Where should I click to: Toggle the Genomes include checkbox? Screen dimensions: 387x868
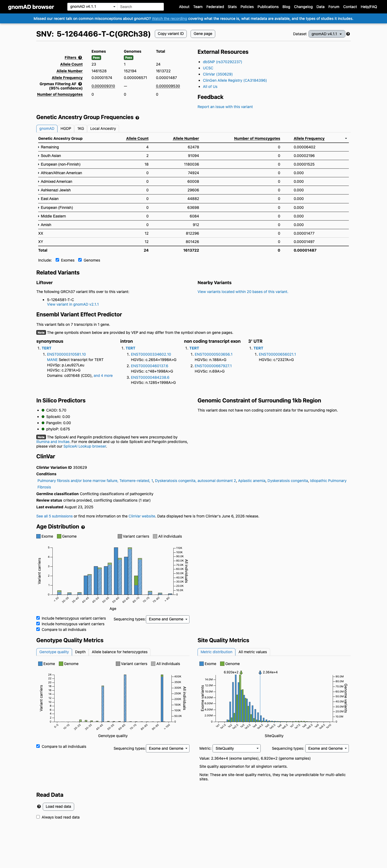click(x=80, y=260)
